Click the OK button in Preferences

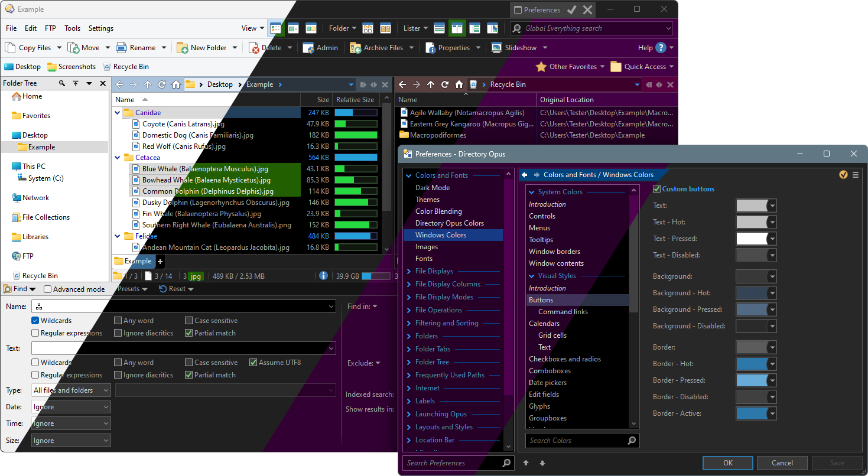click(x=727, y=463)
